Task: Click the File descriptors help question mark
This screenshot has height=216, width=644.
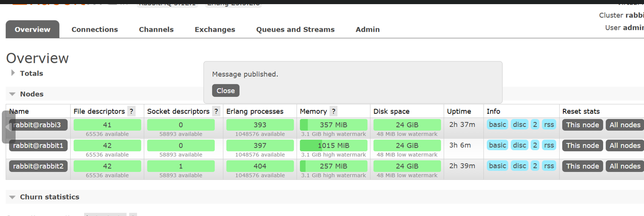Action: (x=132, y=111)
